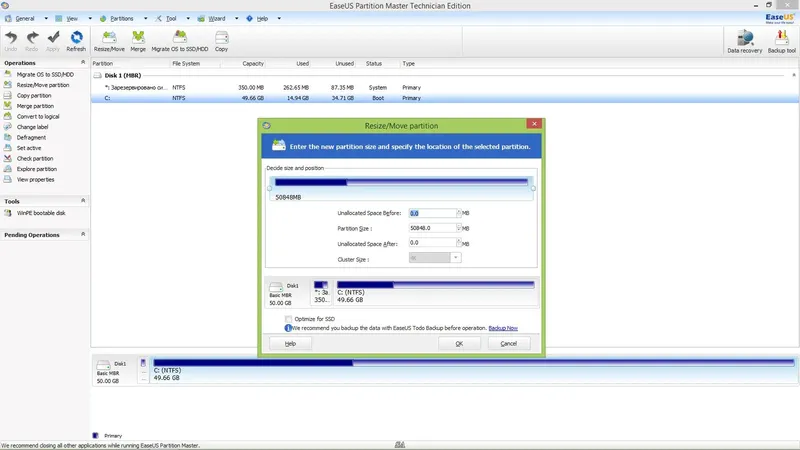Collapse the Operations panel section
This screenshot has height=450, width=800.
pyautogui.click(x=83, y=62)
